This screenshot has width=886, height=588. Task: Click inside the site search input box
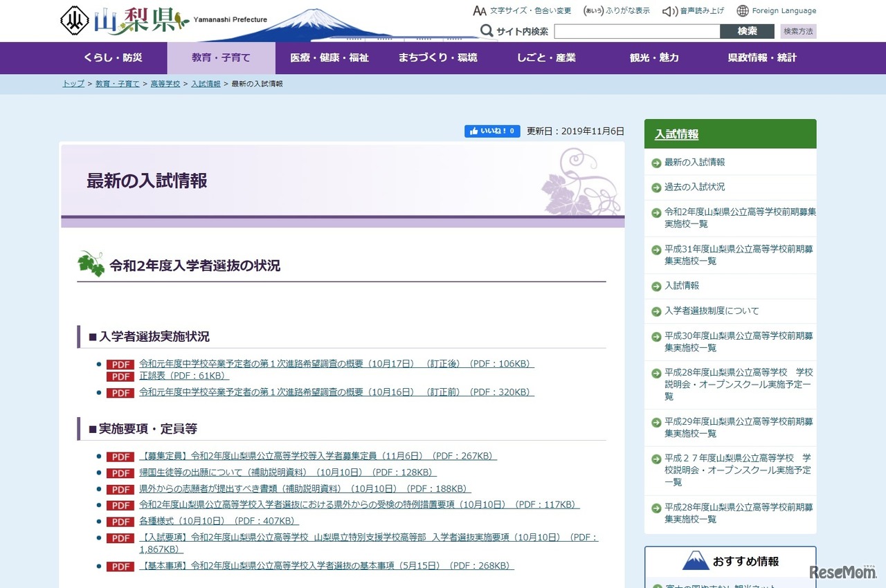[x=637, y=30]
